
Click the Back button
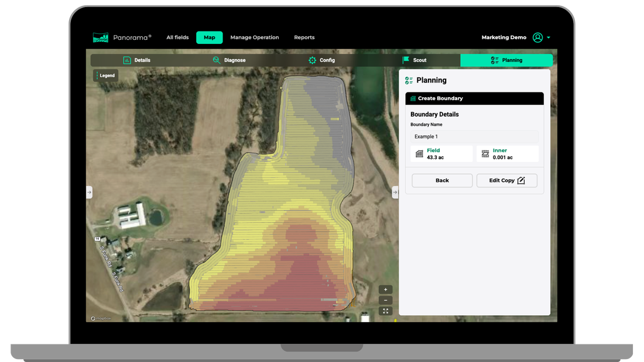pos(442,181)
